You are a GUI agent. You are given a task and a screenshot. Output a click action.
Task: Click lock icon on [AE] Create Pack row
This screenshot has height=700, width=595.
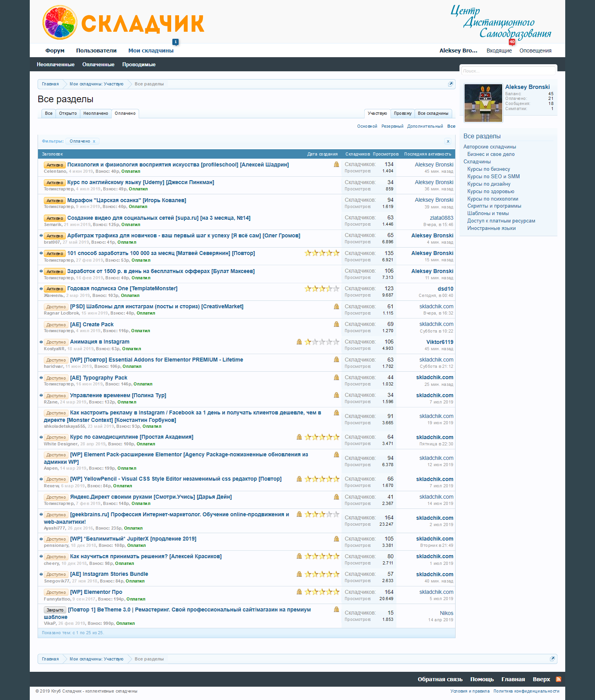tap(336, 324)
